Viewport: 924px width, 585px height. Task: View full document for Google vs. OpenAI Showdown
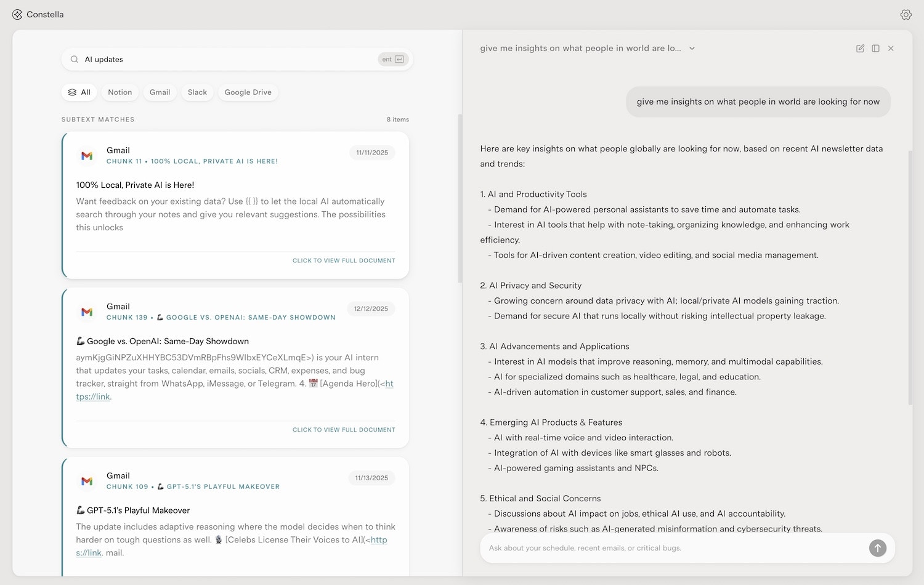click(344, 430)
